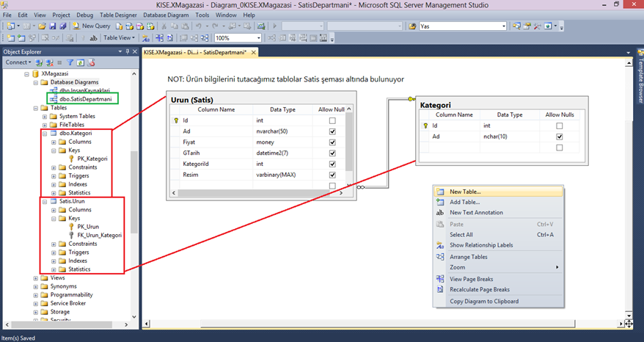Toggle Show Relationship Labels toolbar icon
This screenshot has height=342, width=644.
pos(146,38)
